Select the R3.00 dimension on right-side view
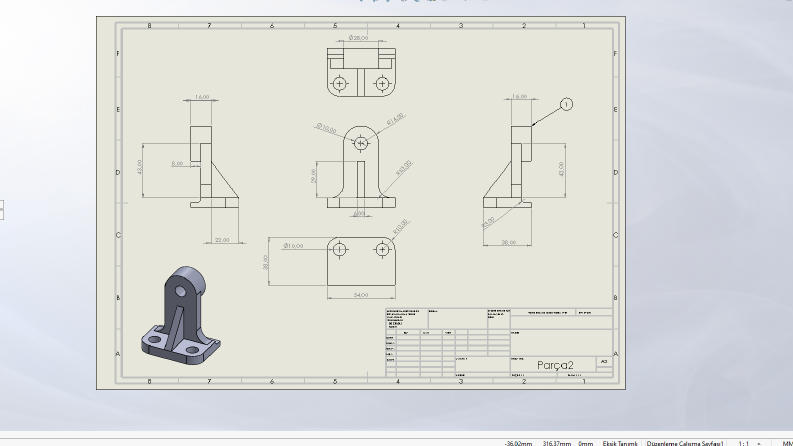Screen dimensions: 793x446 [x=488, y=222]
